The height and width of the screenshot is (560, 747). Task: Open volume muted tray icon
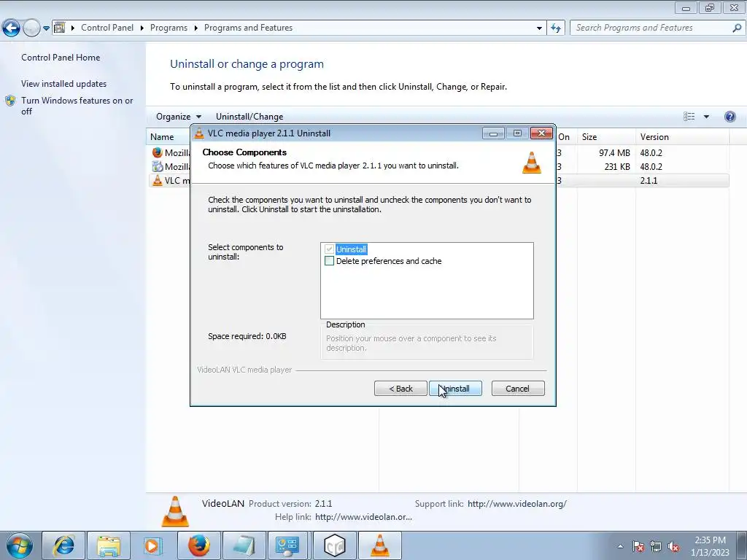pos(673,546)
